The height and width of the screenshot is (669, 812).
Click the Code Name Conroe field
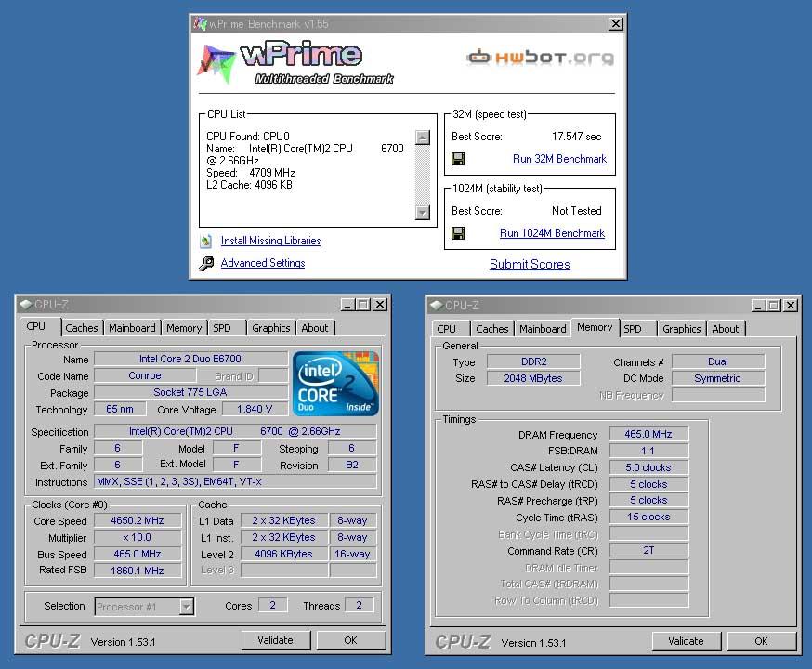[x=145, y=375]
